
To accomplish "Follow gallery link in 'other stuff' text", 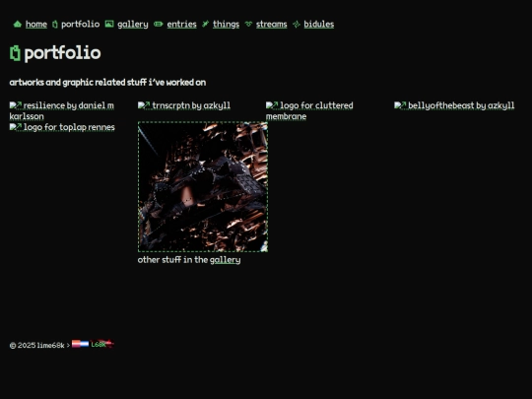I will coord(226,260).
